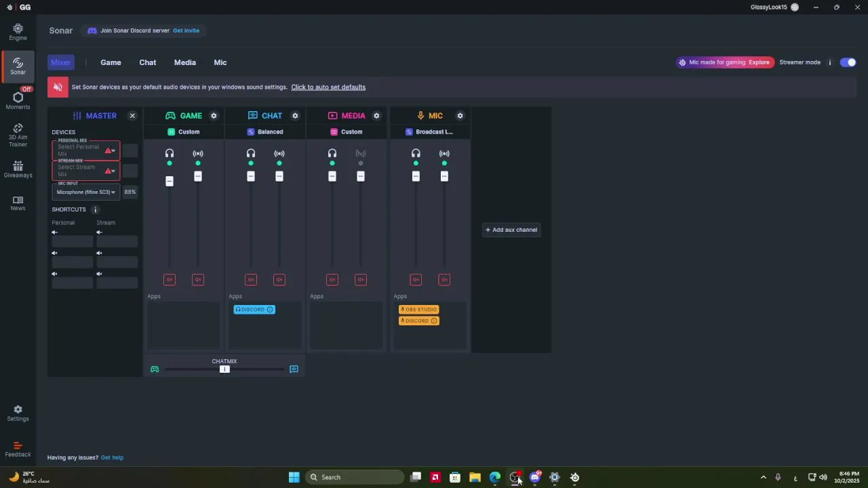Open MEDIA Custom preset selector

tap(347, 132)
